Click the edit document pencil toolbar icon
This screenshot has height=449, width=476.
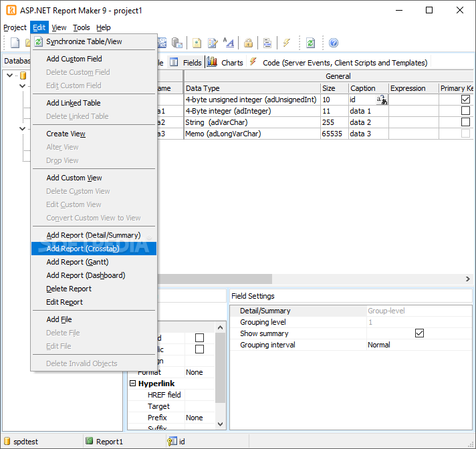(213, 43)
